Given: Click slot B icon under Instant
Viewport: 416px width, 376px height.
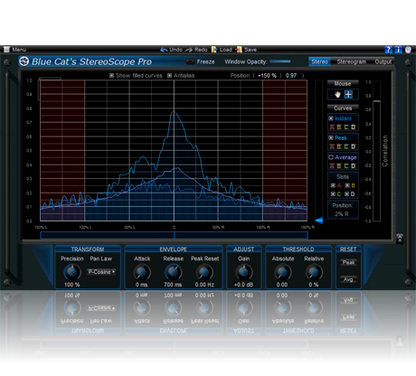Looking at the screenshot, I should coord(339,127).
